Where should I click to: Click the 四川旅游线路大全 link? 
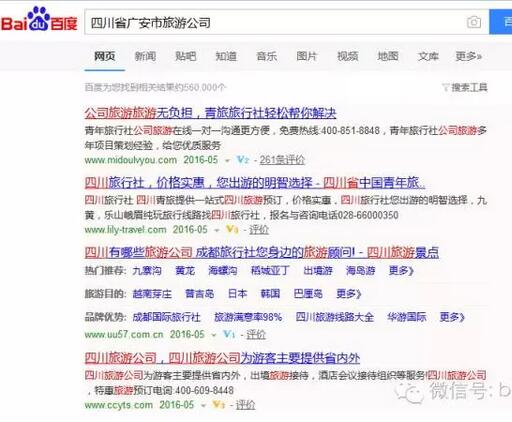335,317
